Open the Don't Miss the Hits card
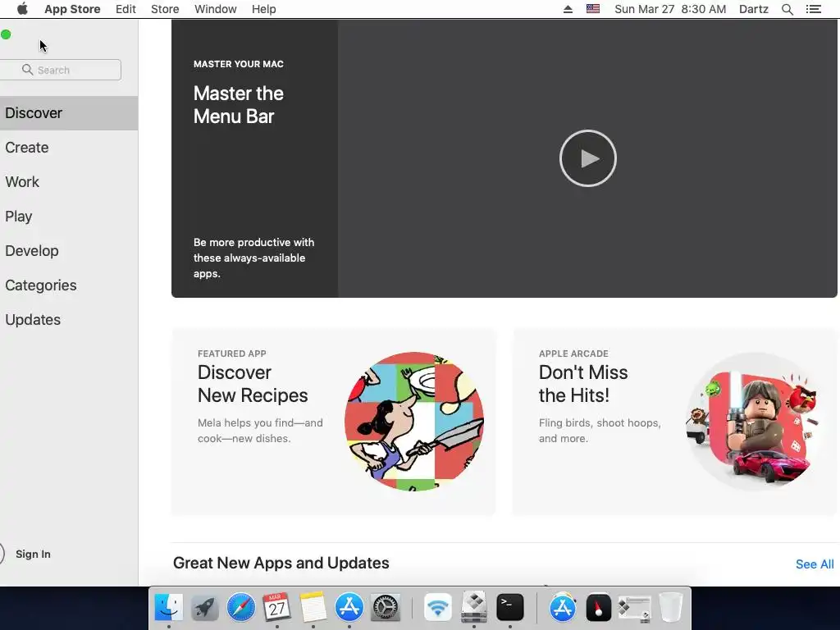 pyautogui.click(x=676, y=422)
